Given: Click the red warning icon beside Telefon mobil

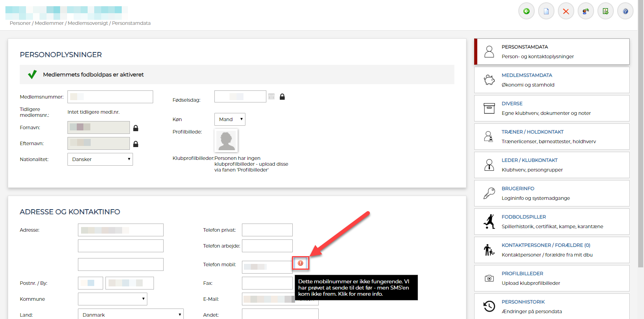Looking at the screenshot, I should (300, 263).
